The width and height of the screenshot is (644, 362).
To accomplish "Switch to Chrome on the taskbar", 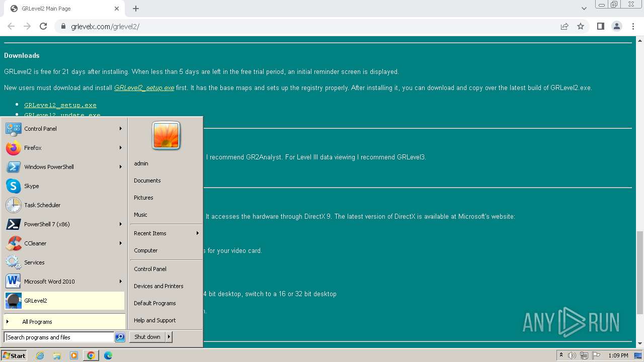I will (91, 355).
